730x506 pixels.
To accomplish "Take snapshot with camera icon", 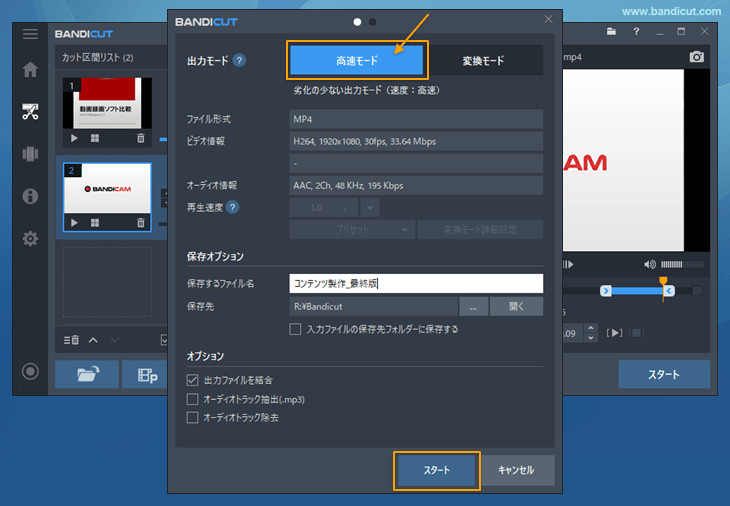I will [x=696, y=57].
